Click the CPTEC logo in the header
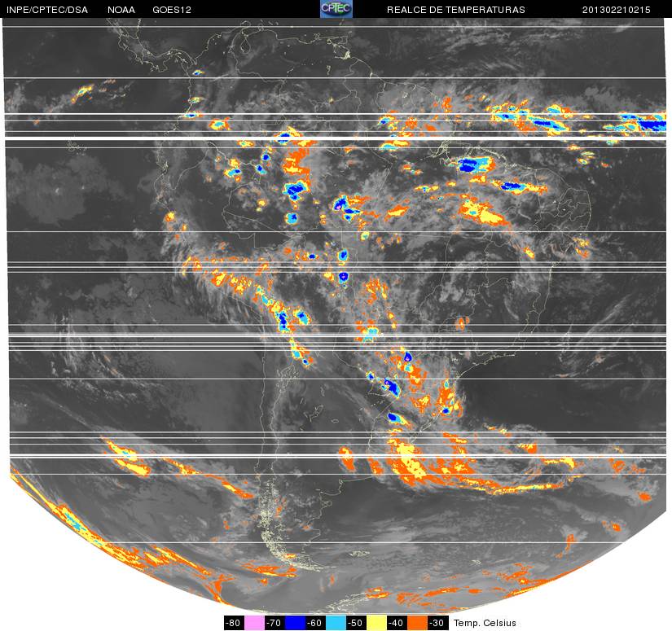The width and height of the screenshot is (672, 631). [336, 9]
